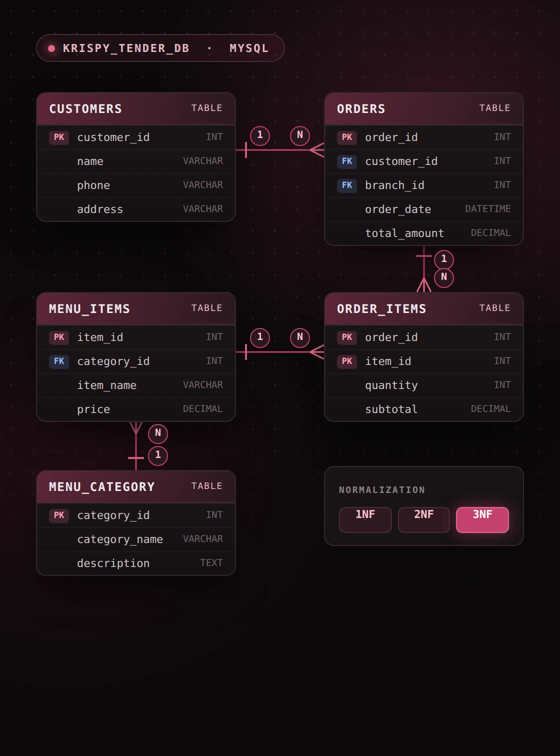The image size is (560, 756).
Task: Select the quantity field in ORDER_ITEMS
Action: pos(424,385)
